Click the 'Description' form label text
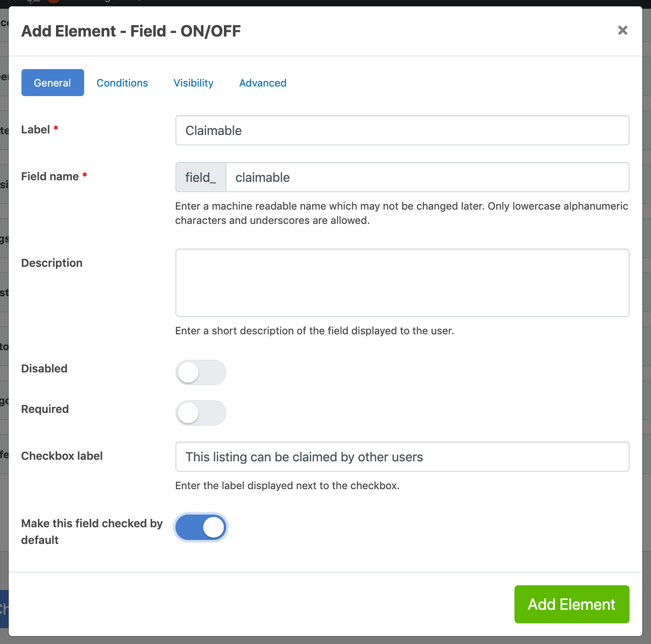The image size is (651, 644). pos(52,263)
